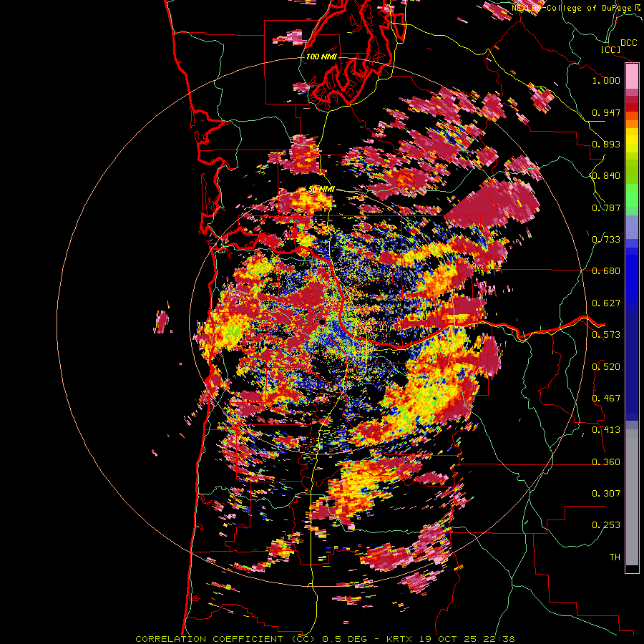Screen dimensions: 644x644
Task: Click the 1.000 color scale value
Action: (x=606, y=80)
